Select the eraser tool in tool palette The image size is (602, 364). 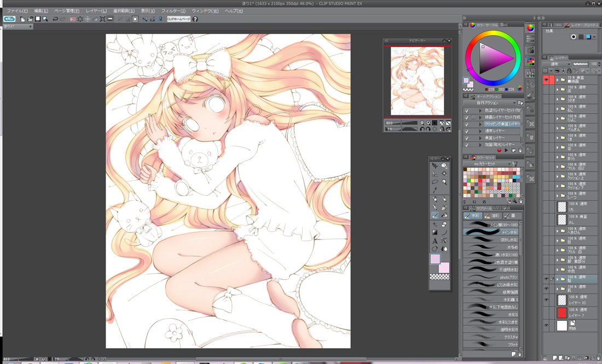(444, 224)
